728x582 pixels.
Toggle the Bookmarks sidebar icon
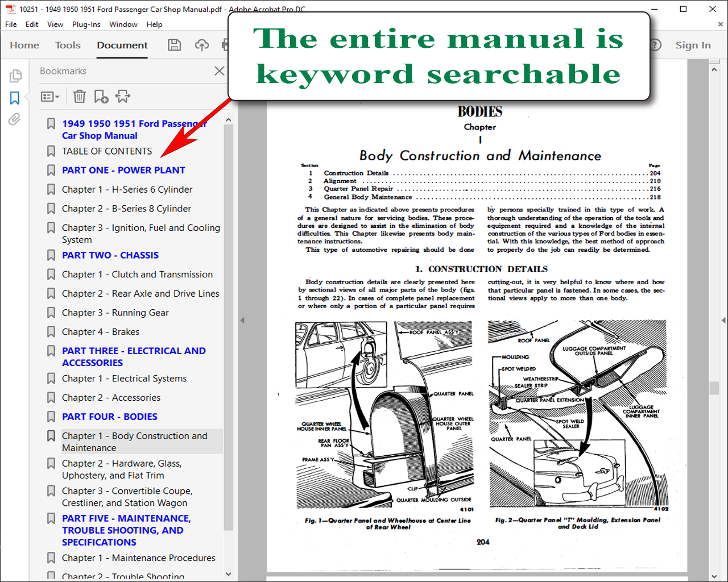coord(15,98)
